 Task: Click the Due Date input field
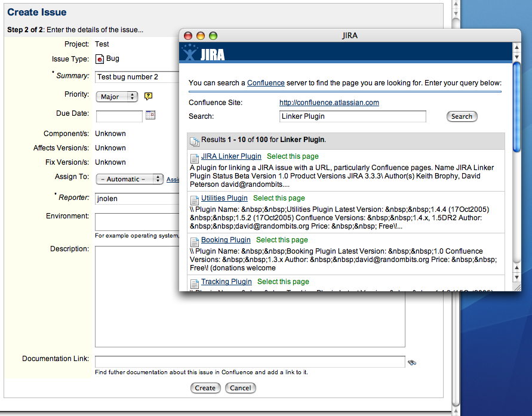coord(119,116)
